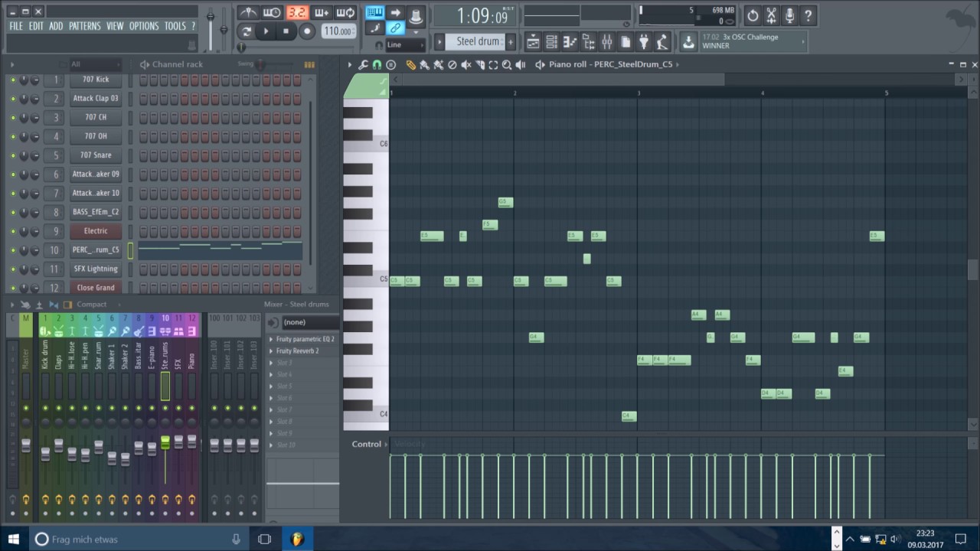This screenshot has height=551, width=980.
Task: Toggle loop recording icon
Action: 345,13
